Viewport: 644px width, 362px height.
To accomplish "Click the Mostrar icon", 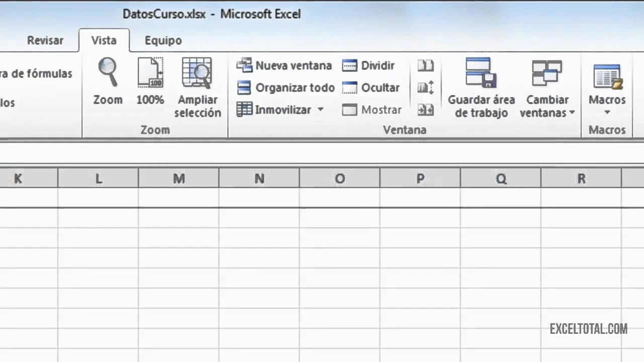I will [350, 110].
